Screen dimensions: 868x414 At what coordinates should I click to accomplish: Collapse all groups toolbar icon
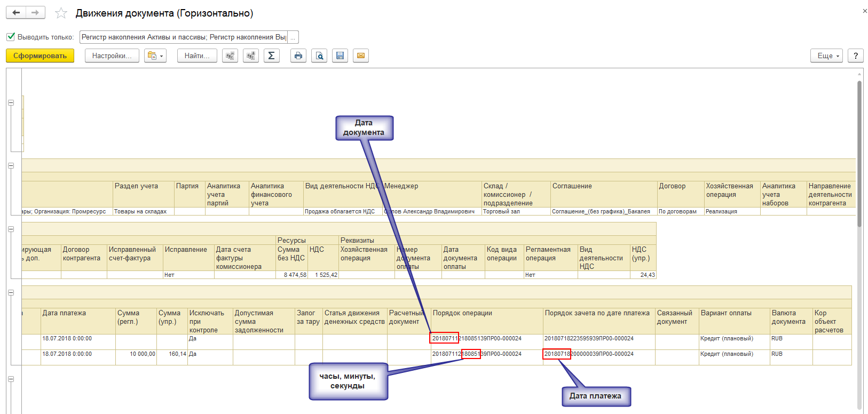pos(230,55)
